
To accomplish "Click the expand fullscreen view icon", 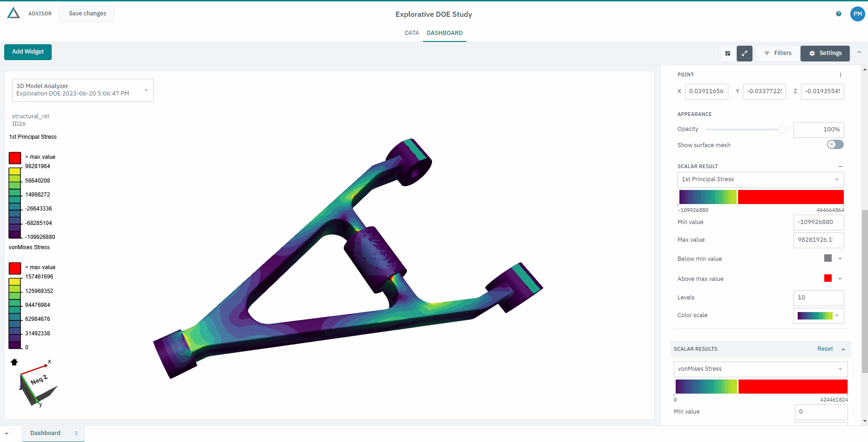I will 744,54.
